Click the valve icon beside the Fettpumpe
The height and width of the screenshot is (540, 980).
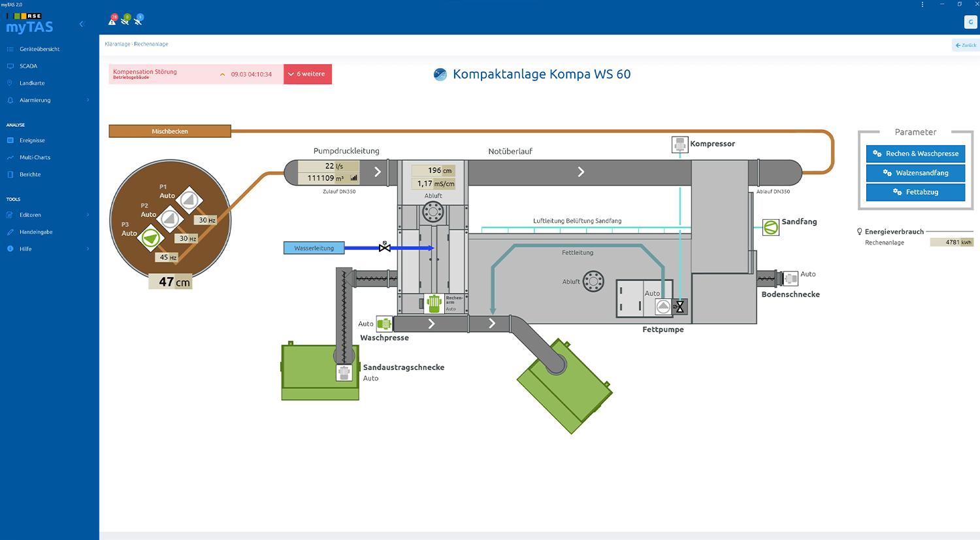(679, 307)
